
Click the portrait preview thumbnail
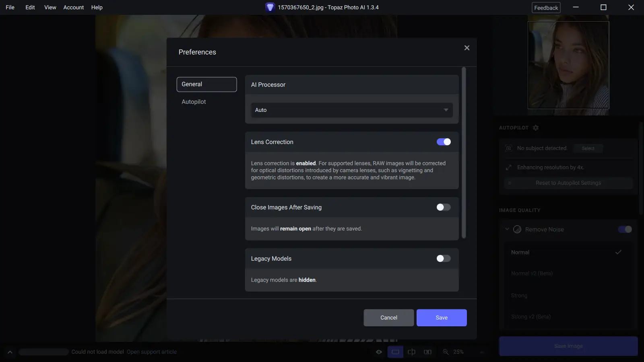tap(568, 65)
